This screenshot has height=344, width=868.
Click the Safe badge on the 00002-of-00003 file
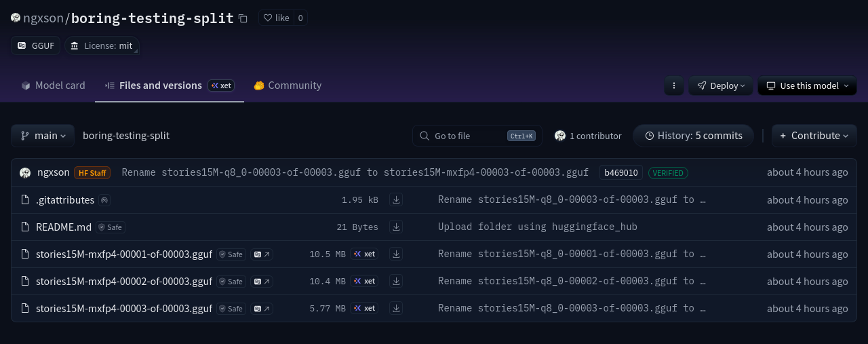[231, 282]
